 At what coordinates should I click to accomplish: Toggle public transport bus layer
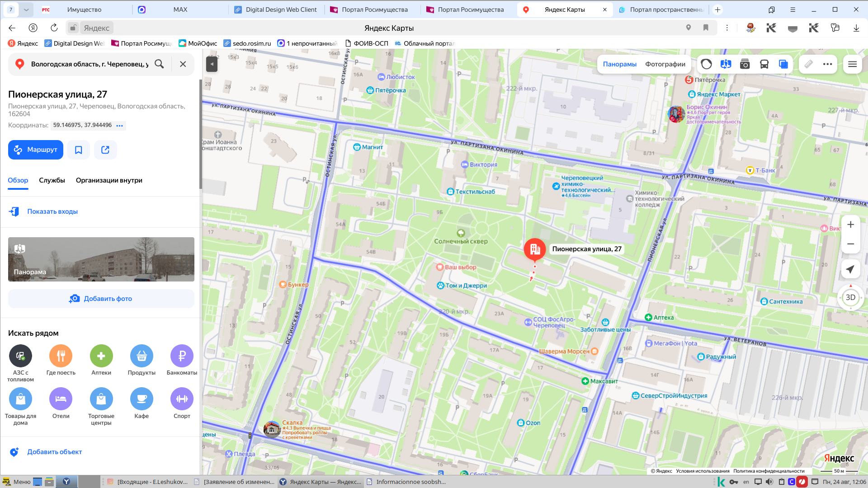coord(764,64)
